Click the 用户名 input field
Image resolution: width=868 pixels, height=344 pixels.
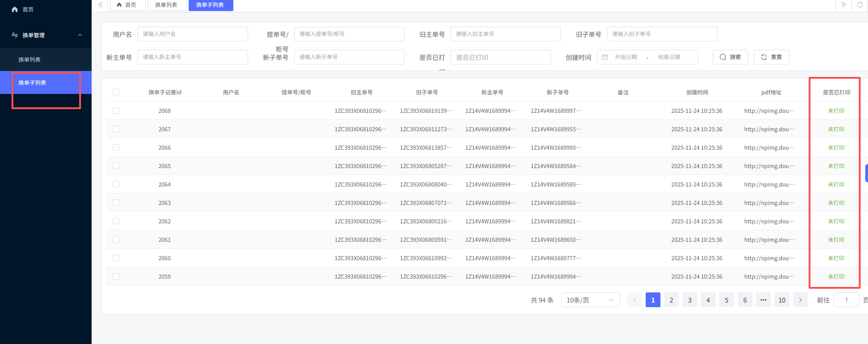(192, 34)
